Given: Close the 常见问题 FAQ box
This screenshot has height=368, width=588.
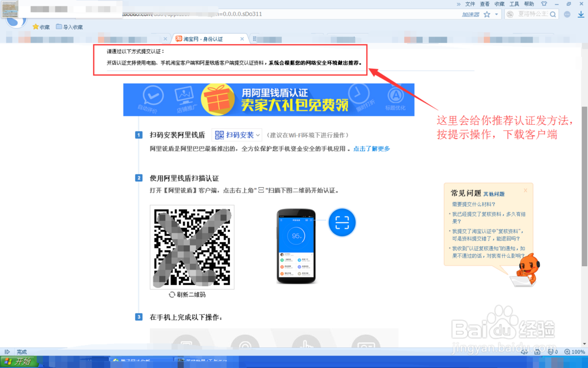Looking at the screenshot, I should 525,190.
